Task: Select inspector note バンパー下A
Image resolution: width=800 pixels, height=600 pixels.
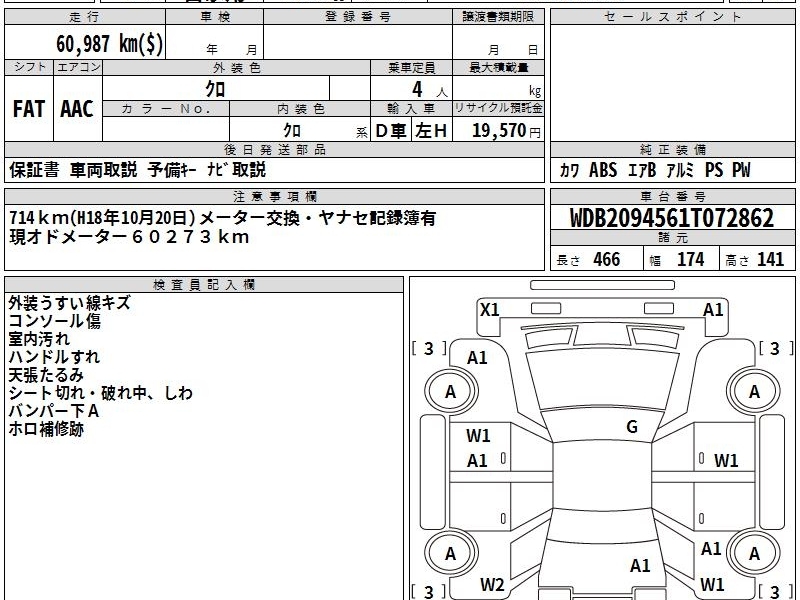Action: pos(54,411)
